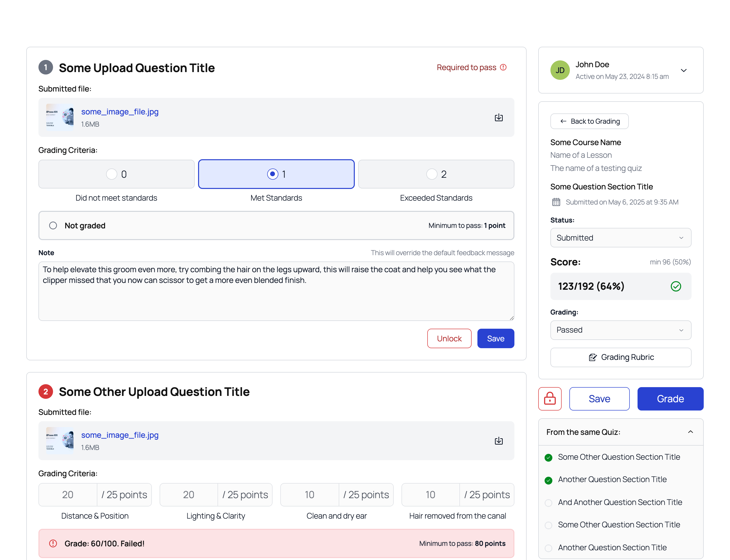Select grade 0 Did not meet standards
Screen dimensions: 730x560
tap(116, 174)
